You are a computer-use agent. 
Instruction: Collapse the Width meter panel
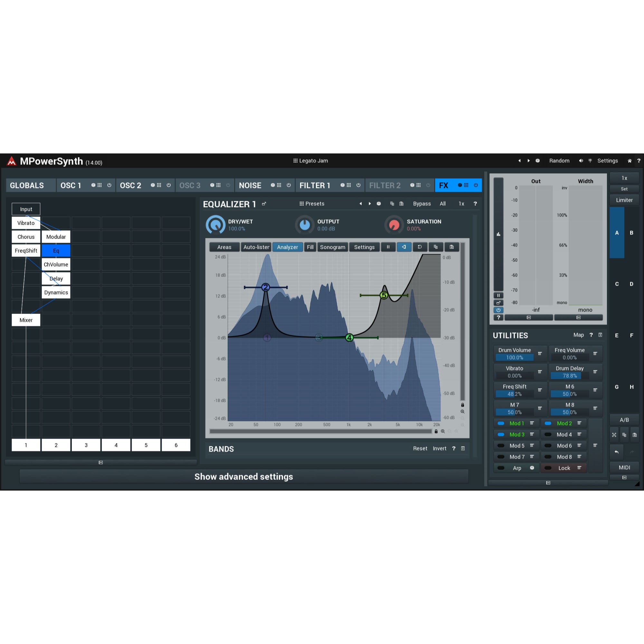click(578, 318)
